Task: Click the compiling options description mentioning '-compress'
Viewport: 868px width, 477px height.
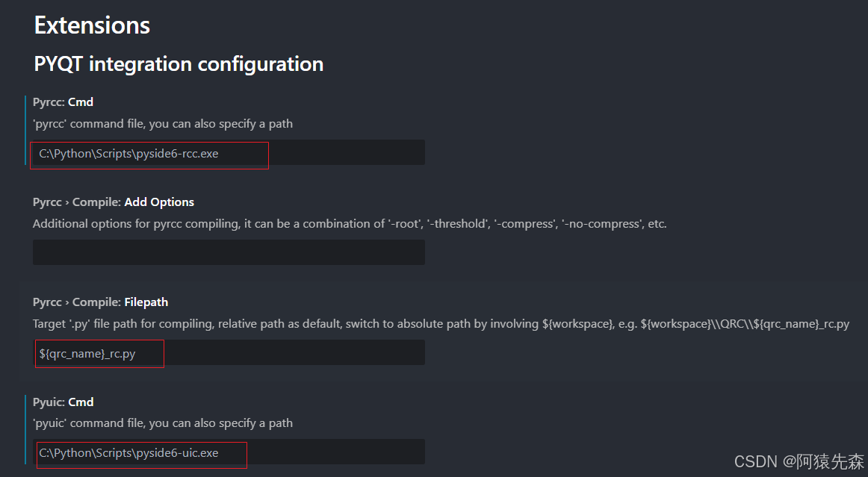Action: click(349, 223)
